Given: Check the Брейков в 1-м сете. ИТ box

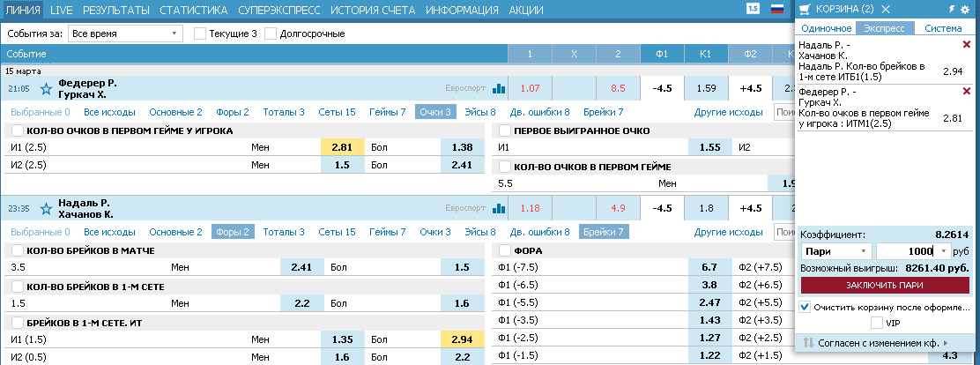Looking at the screenshot, I should tap(18, 324).
